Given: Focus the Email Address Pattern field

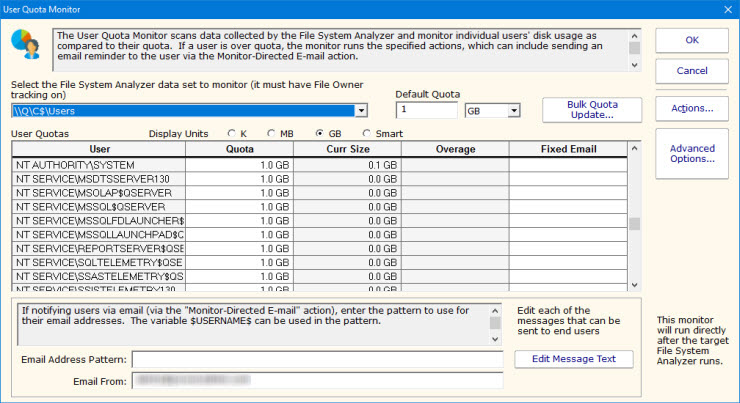Looking at the screenshot, I should tap(317, 359).
